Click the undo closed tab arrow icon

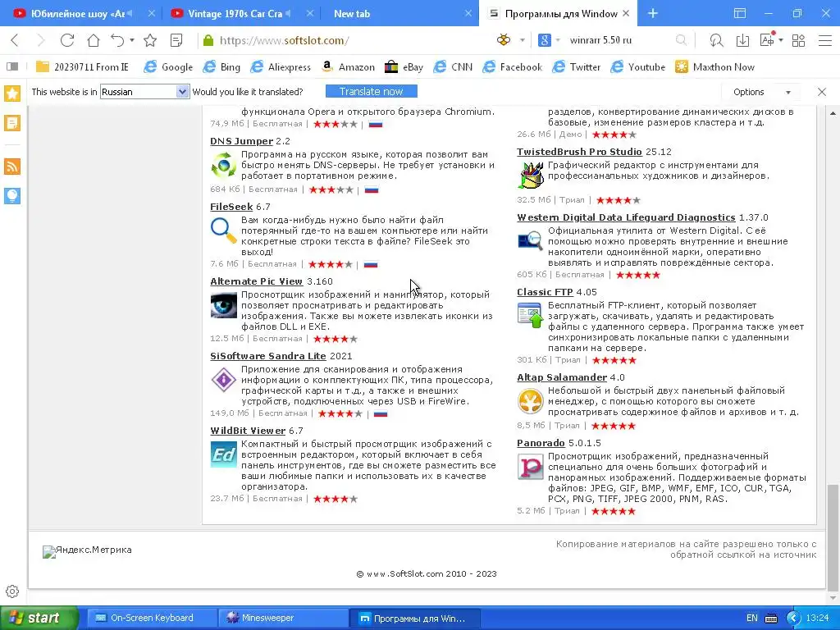[117, 40]
